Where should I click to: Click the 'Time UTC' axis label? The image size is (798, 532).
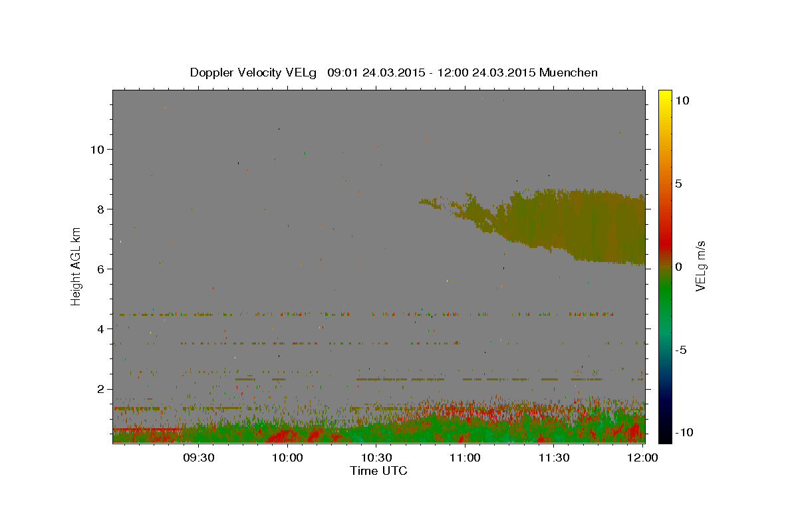tap(378, 471)
